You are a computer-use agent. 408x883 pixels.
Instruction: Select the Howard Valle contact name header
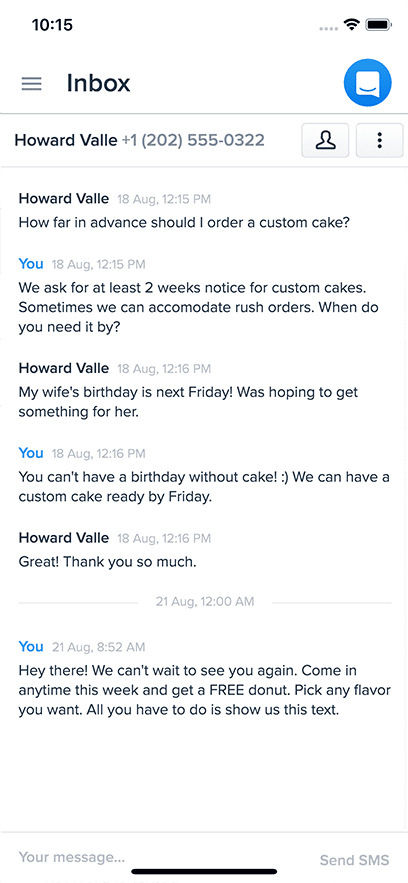click(x=66, y=140)
